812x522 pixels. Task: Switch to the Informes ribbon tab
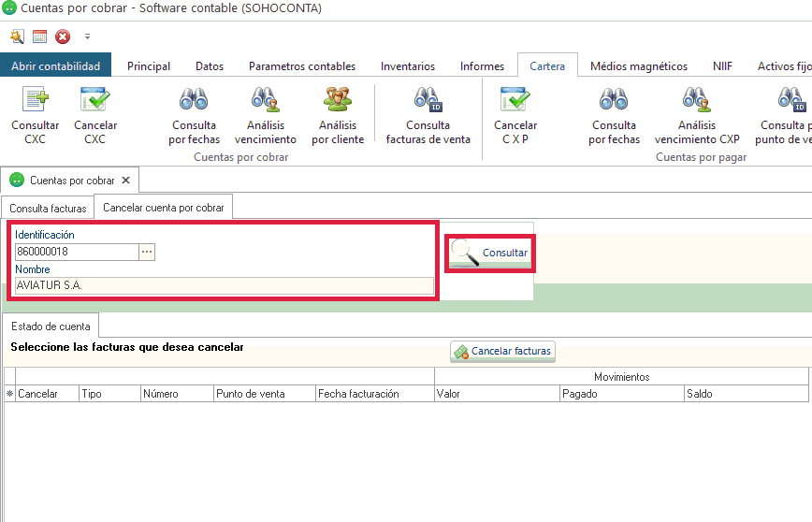click(x=482, y=66)
